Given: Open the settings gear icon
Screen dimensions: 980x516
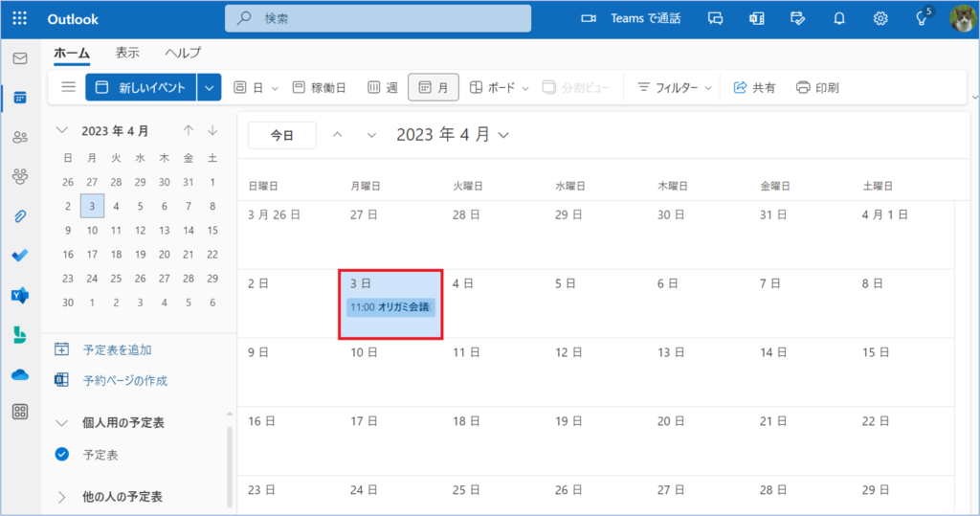Looking at the screenshot, I should pos(880,18).
